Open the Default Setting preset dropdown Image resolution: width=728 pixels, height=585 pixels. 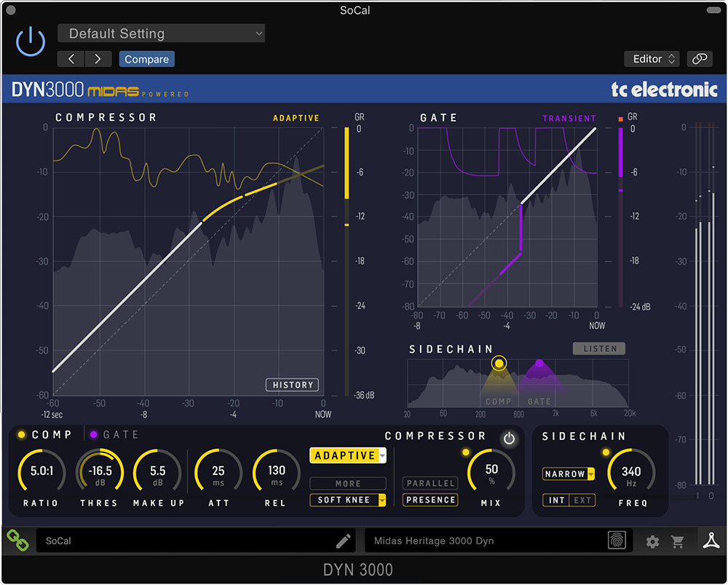[161, 34]
